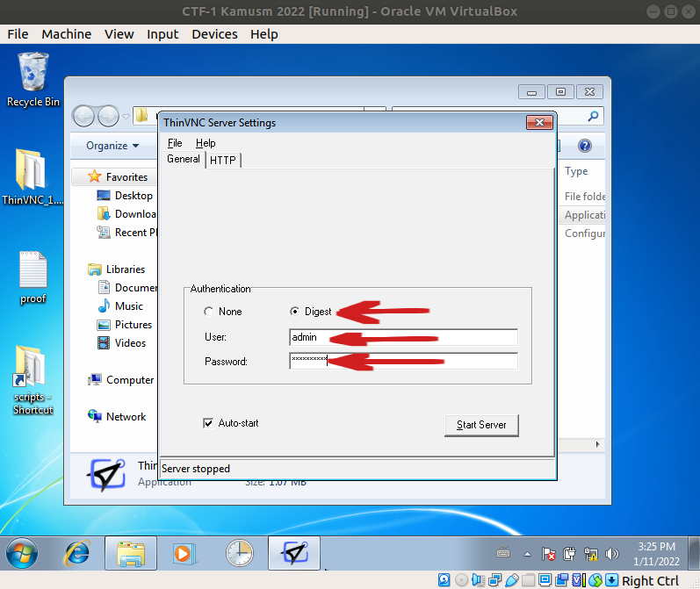Click VirtualBox network adapter indicator
700x589 pixels.
[494, 580]
